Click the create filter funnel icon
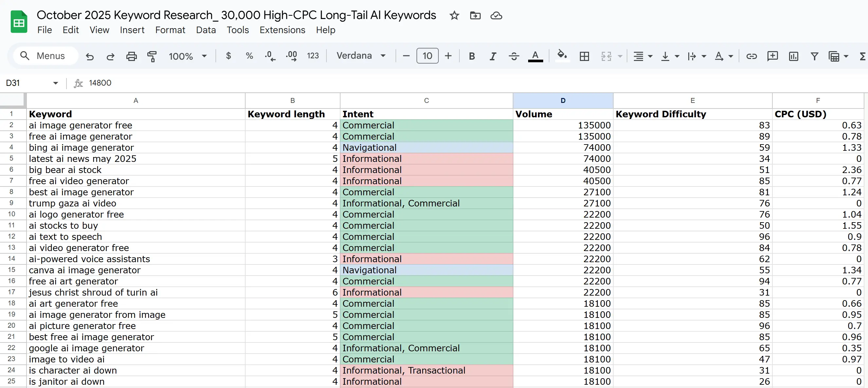 click(x=814, y=56)
